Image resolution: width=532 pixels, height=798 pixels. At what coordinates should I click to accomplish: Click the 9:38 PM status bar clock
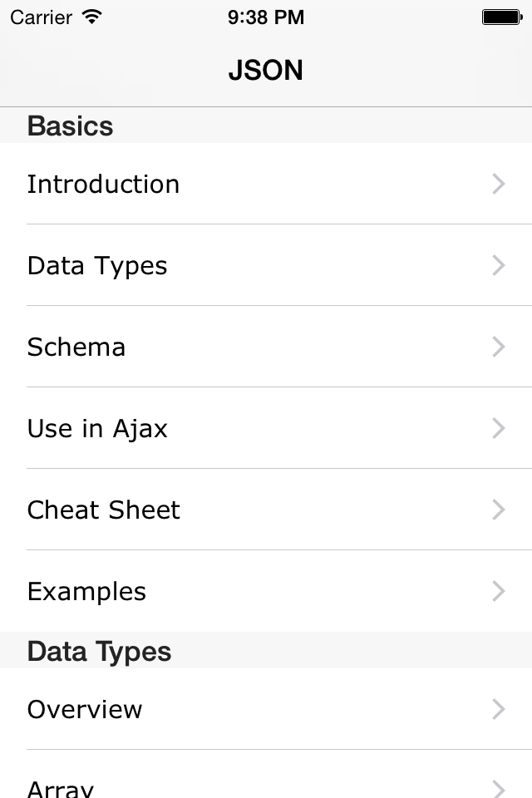pos(266,17)
